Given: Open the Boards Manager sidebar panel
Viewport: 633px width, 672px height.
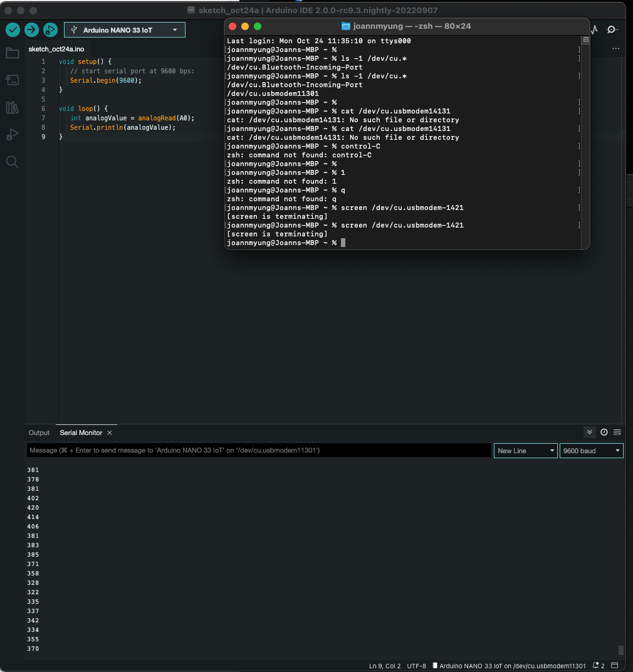Looking at the screenshot, I should point(12,80).
